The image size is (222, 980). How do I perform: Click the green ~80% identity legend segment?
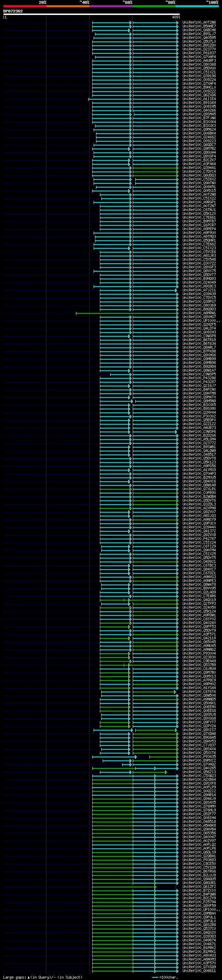point(154,6)
